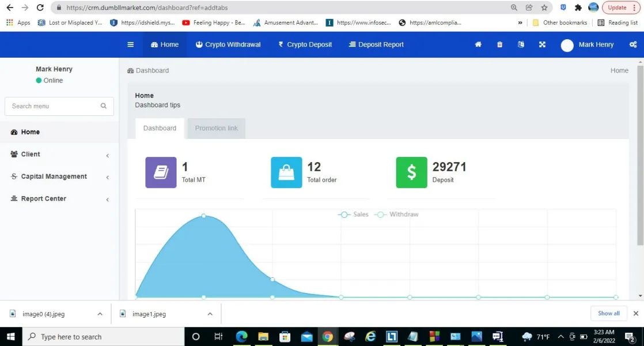Click the blue Total order bag icon
644x346 pixels.
(x=286, y=172)
